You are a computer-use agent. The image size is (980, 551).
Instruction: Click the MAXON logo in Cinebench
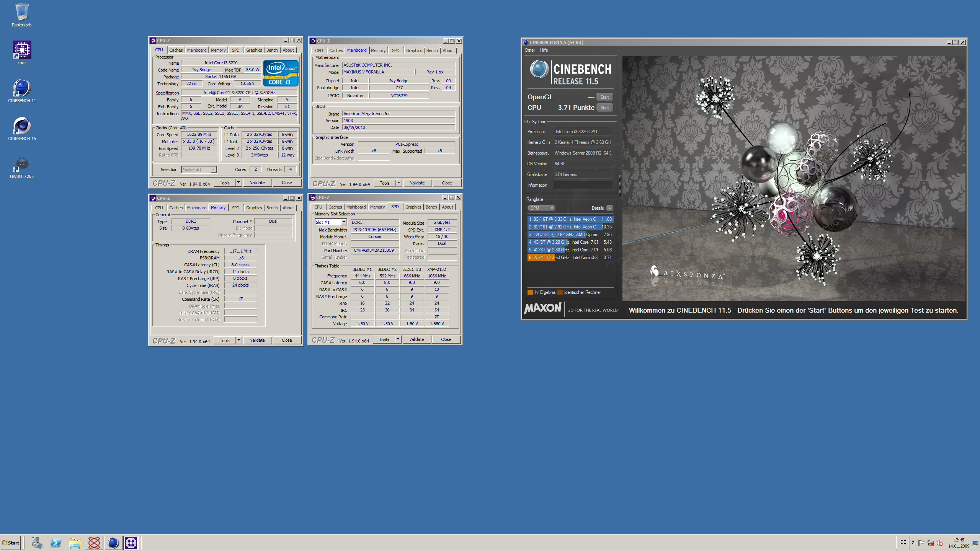(x=543, y=308)
